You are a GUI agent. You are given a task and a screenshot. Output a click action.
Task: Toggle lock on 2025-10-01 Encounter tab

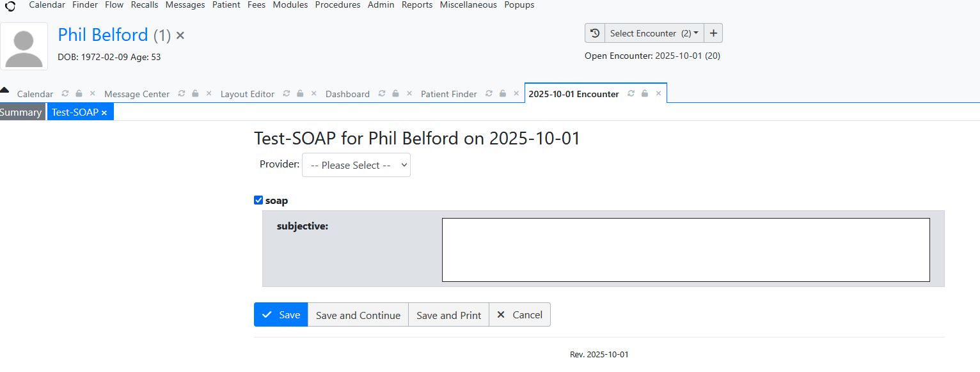point(645,94)
